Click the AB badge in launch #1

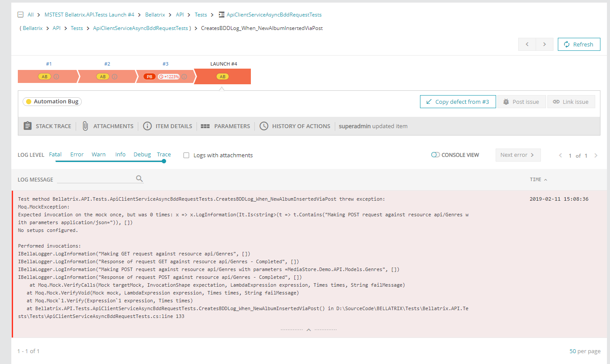click(44, 76)
